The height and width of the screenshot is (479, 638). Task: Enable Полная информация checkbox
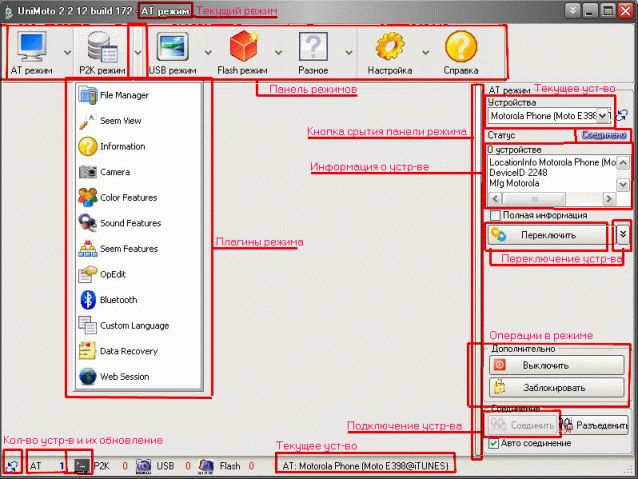(x=495, y=215)
